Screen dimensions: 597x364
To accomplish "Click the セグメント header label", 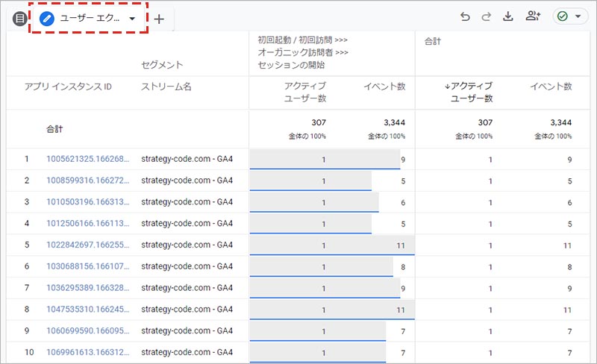I will point(162,65).
